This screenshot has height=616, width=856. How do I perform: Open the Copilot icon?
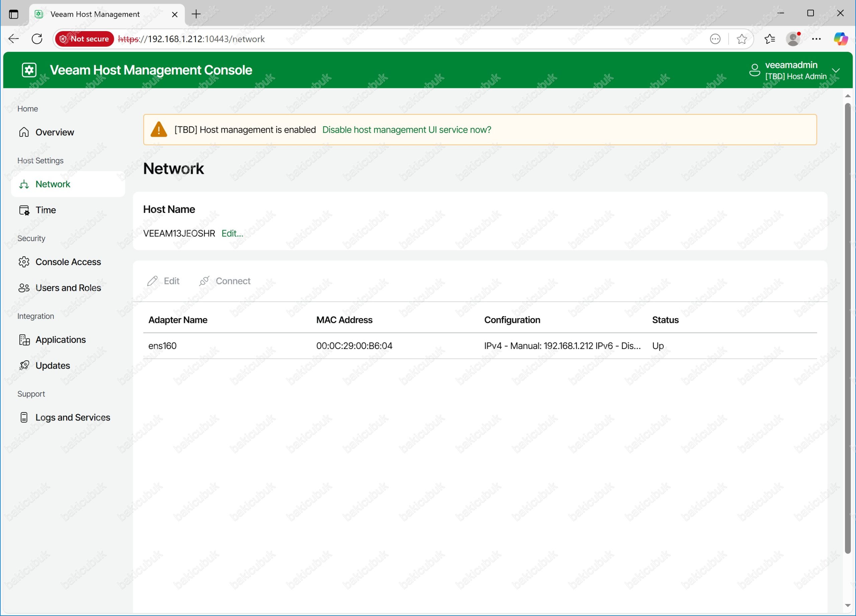(x=841, y=39)
